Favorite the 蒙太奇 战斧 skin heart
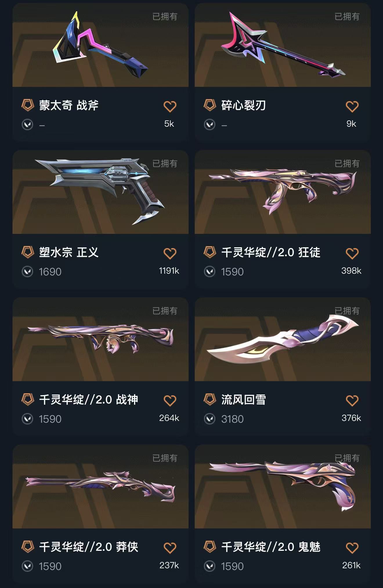383x588 pixels. [x=170, y=107]
